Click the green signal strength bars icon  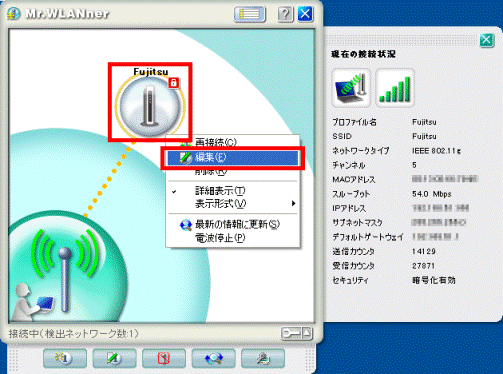point(395,88)
